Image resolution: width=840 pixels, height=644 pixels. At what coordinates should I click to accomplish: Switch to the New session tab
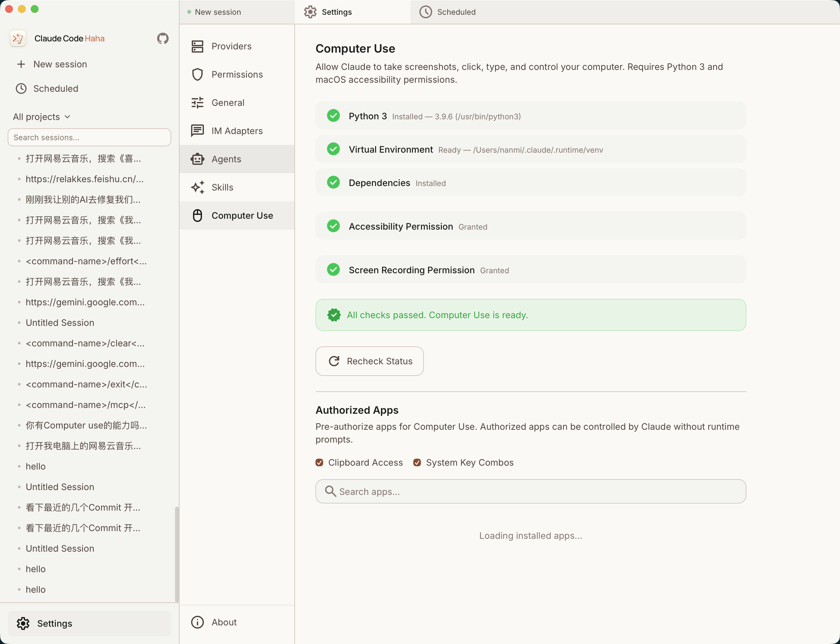coord(218,12)
